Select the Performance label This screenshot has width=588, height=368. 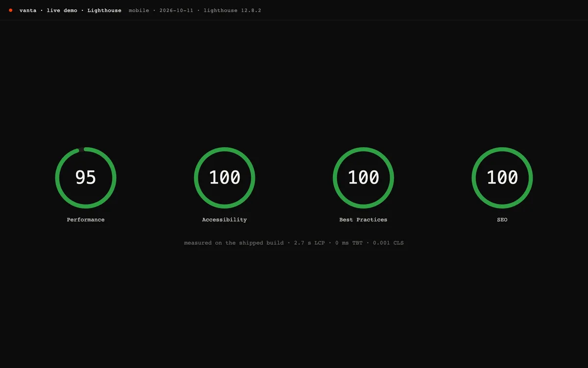pyautogui.click(x=86, y=220)
